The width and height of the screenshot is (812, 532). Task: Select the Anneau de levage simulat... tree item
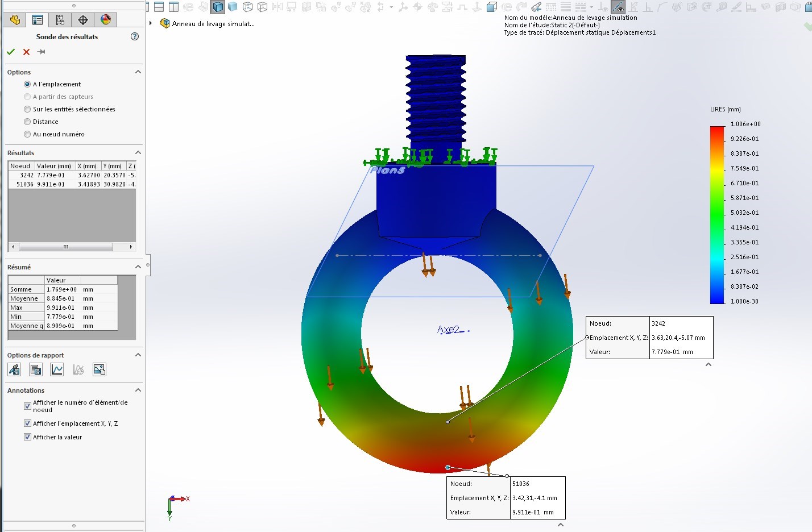[213, 24]
